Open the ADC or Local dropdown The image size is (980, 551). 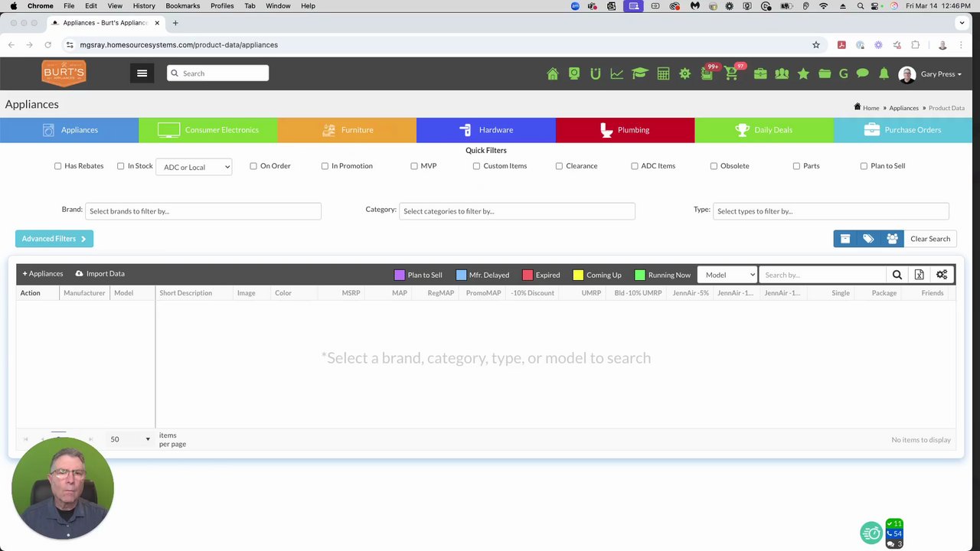click(x=194, y=167)
